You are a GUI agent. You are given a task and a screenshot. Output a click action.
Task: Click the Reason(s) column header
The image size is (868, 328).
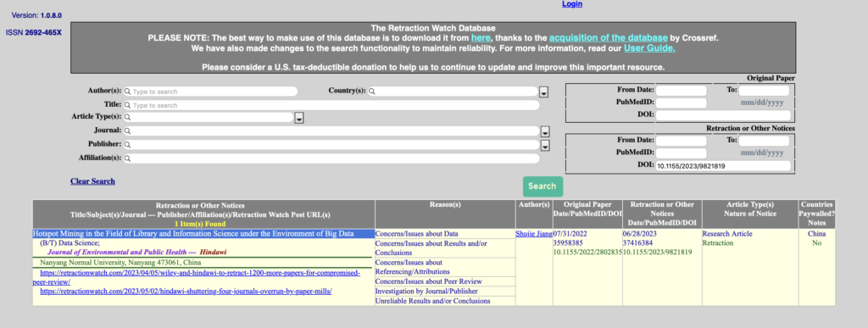(445, 204)
